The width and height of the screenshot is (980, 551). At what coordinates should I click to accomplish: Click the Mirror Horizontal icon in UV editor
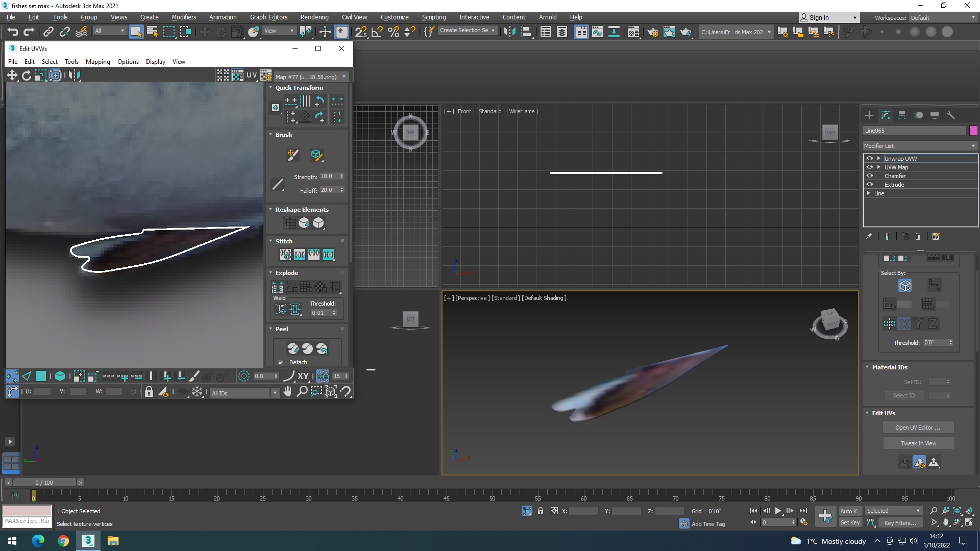74,76
